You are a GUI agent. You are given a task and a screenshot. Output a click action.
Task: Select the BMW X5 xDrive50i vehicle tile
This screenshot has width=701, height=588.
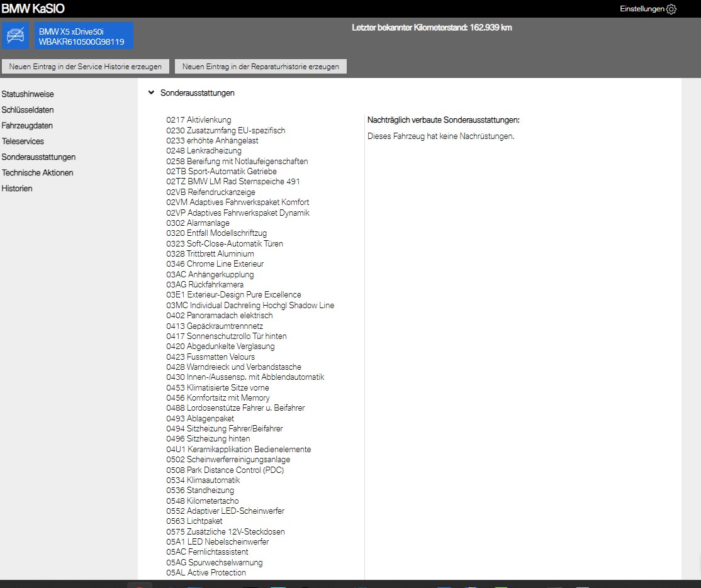tap(84, 36)
